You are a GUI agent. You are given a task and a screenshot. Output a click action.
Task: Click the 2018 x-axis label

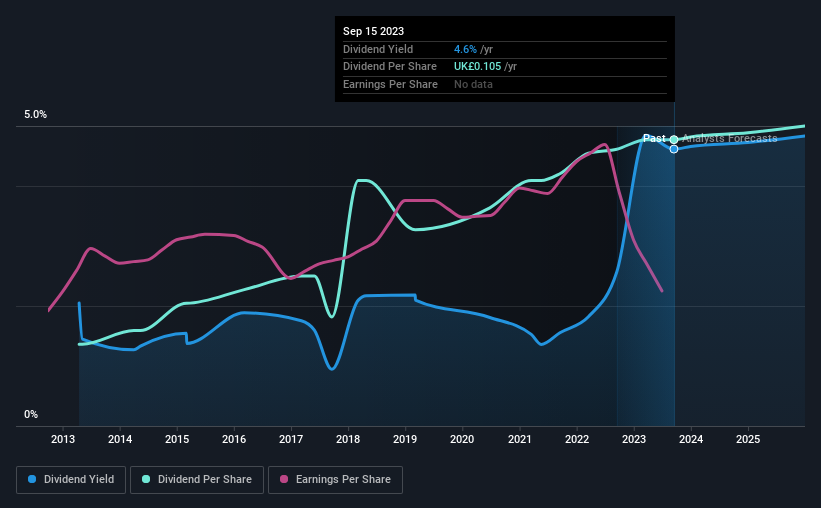[348, 439]
